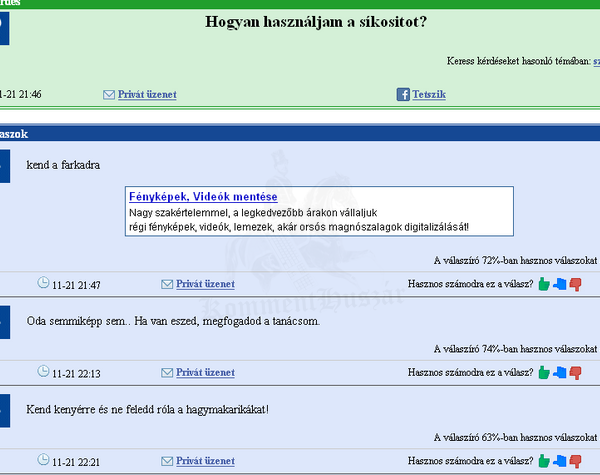Click red thumbs-down on the 21:47 answer
The width and height of the screenshot is (600, 475).
(x=575, y=284)
